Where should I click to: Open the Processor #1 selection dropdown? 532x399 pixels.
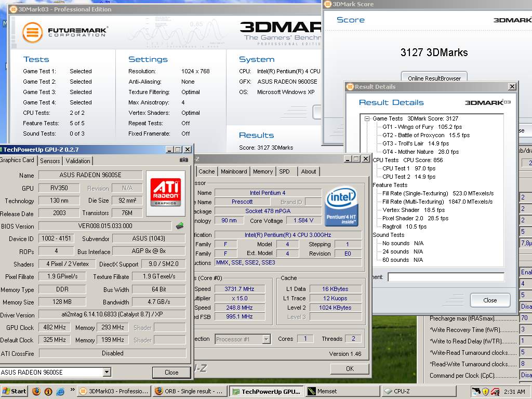267,339
